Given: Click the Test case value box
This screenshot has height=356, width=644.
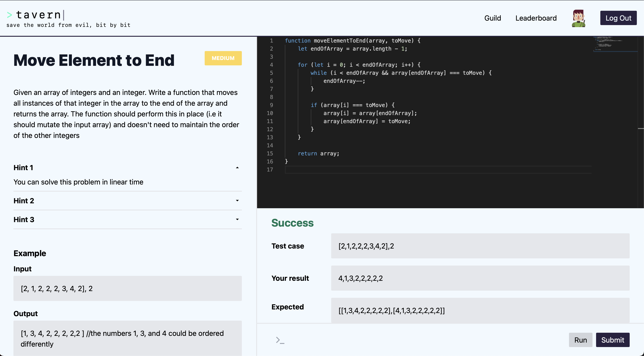Looking at the screenshot, I should click(480, 246).
